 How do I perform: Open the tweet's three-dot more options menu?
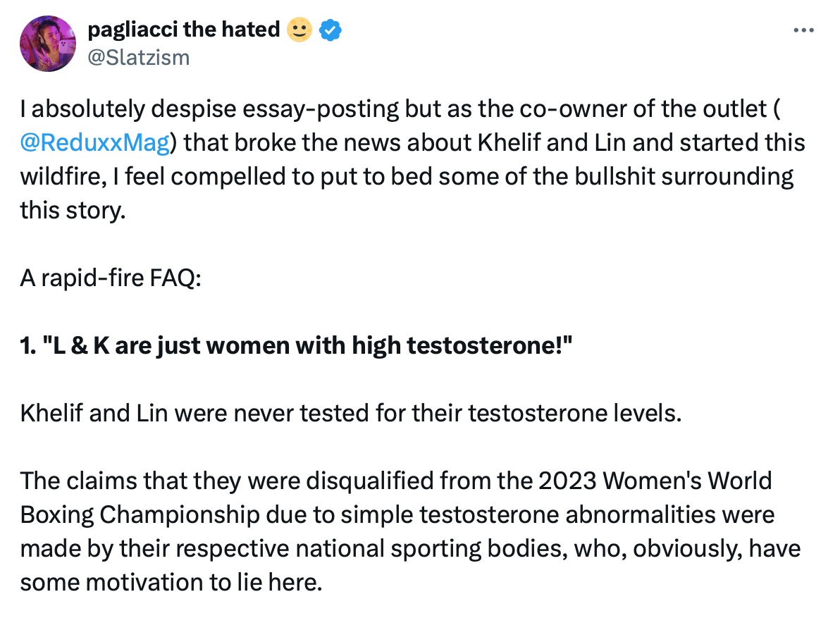click(x=804, y=31)
